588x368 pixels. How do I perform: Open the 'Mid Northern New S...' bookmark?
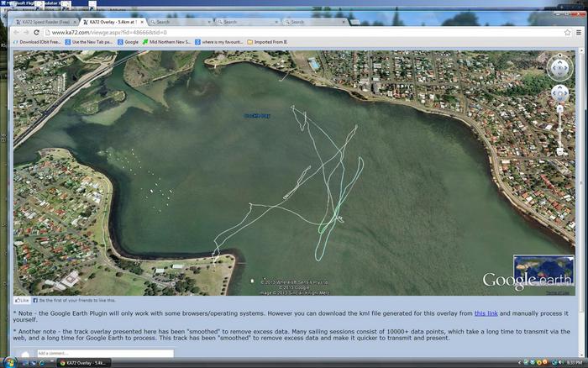point(168,41)
